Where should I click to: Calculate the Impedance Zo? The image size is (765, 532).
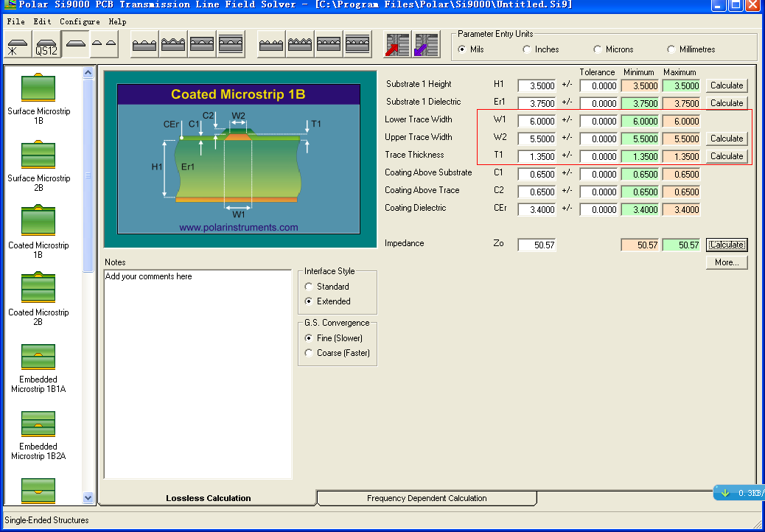[727, 245]
